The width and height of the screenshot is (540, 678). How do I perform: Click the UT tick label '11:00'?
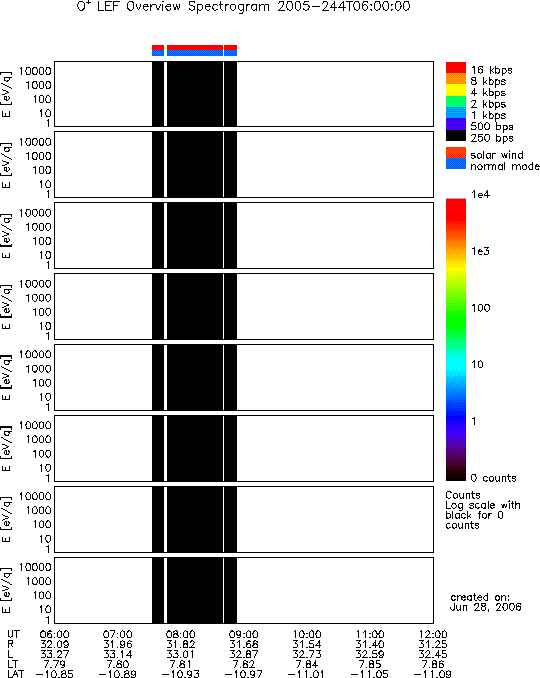pos(370,634)
